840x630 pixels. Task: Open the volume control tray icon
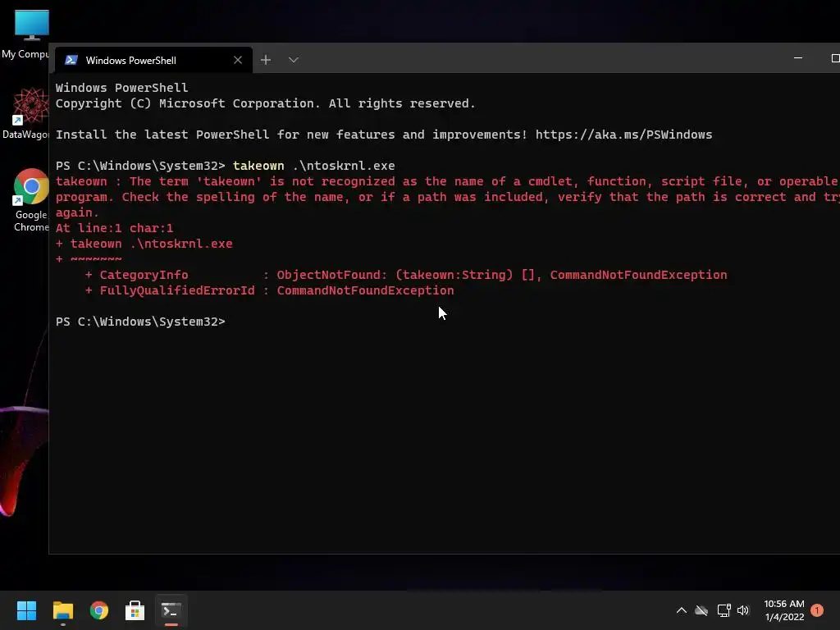743,610
